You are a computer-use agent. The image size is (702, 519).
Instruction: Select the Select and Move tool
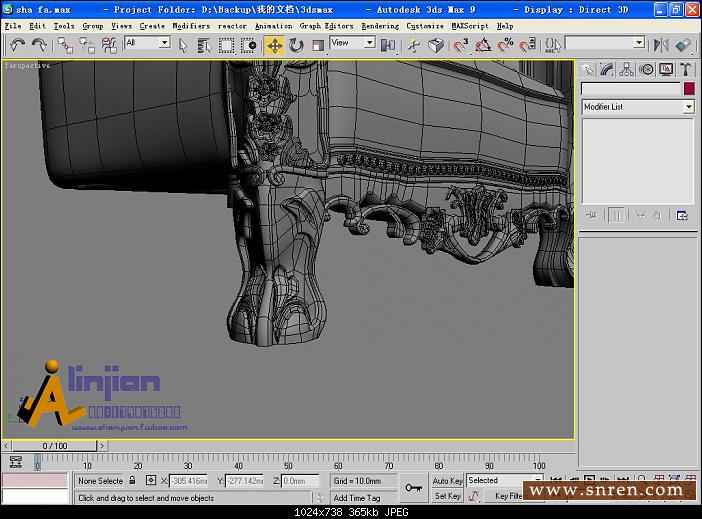[274, 45]
